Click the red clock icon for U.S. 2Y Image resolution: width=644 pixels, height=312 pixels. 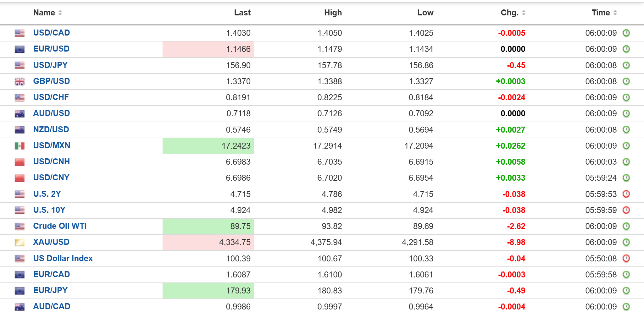coord(626,194)
